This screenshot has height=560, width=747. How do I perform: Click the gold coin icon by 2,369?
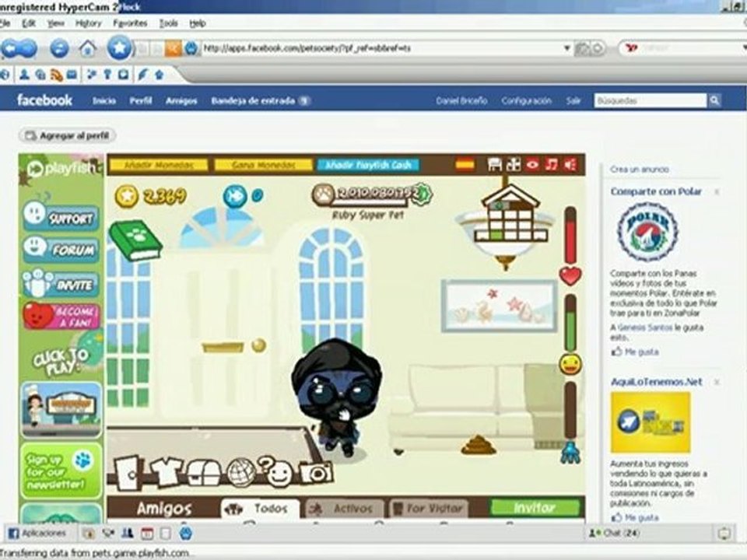click(x=126, y=196)
